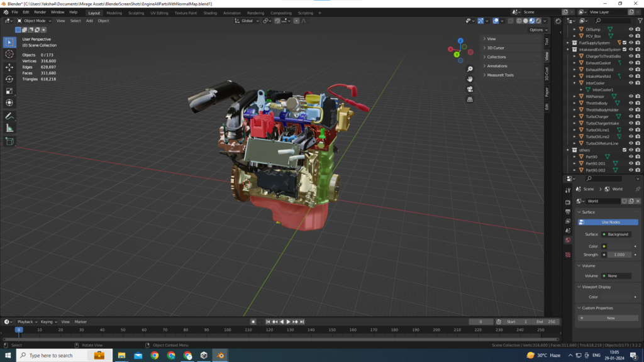Open the Render menu
This screenshot has width=644, height=362.
pyautogui.click(x=40, y=12)
